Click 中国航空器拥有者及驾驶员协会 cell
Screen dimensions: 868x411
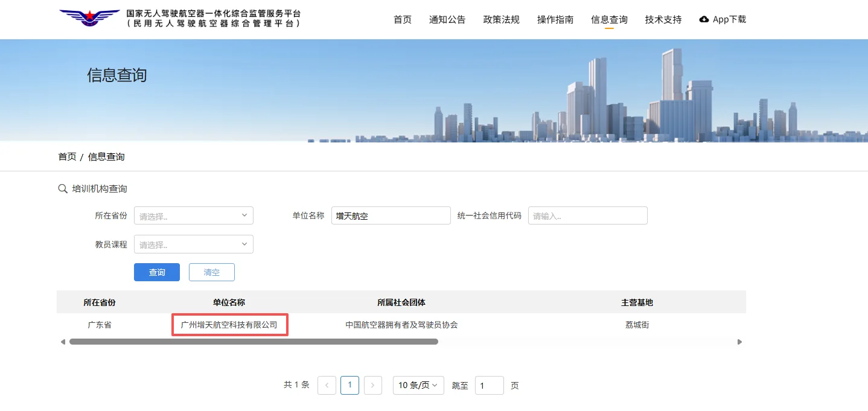point(401,325)
